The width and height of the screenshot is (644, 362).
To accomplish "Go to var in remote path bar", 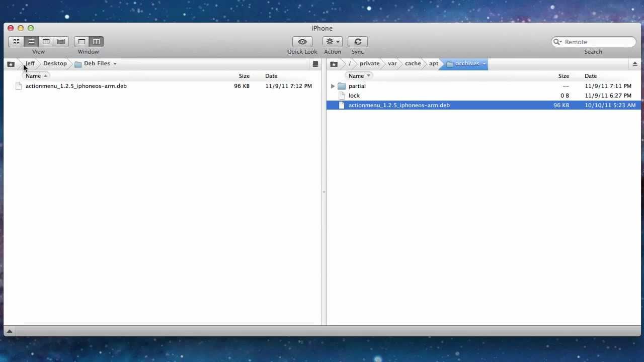I will [392, 63].
